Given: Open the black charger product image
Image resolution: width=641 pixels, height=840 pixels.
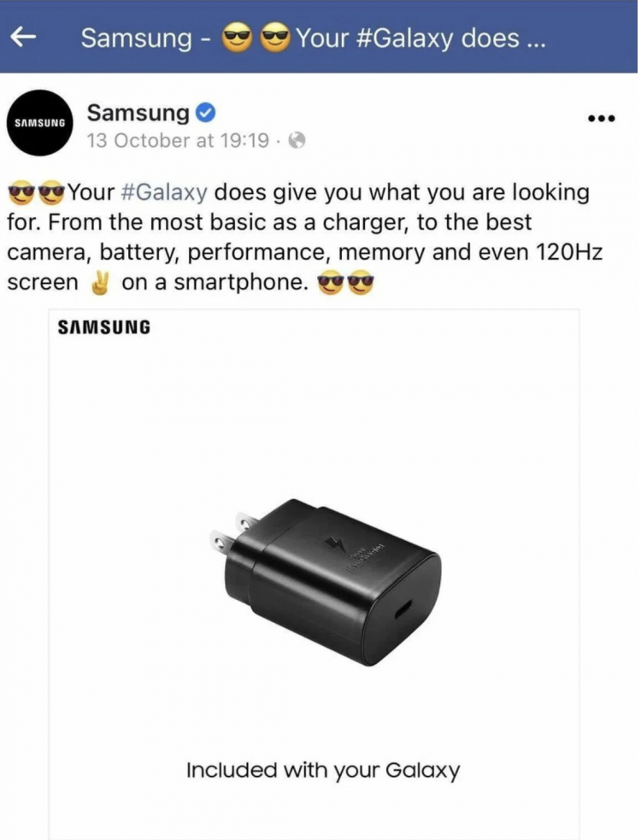Looking at the screenshot, I should point(325,583).
